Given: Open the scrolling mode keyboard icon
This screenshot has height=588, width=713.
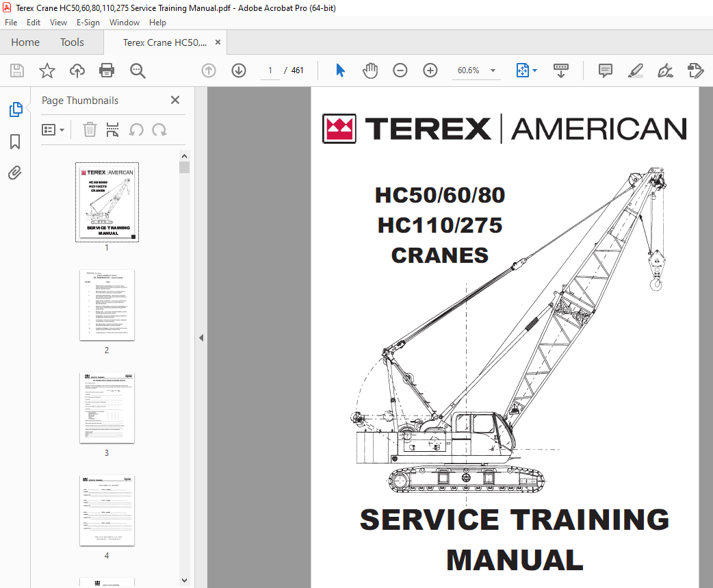Looking at the screenshot, I should 560,71.
